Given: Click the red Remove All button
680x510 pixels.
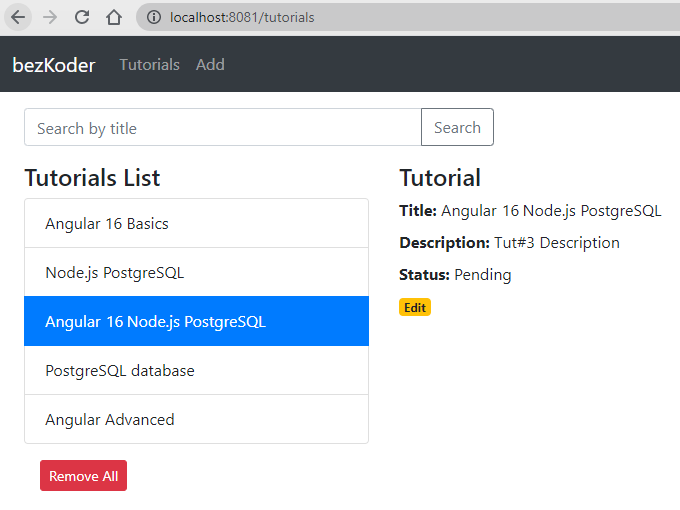Looking at the screenshot, I should tap(83, 476).
